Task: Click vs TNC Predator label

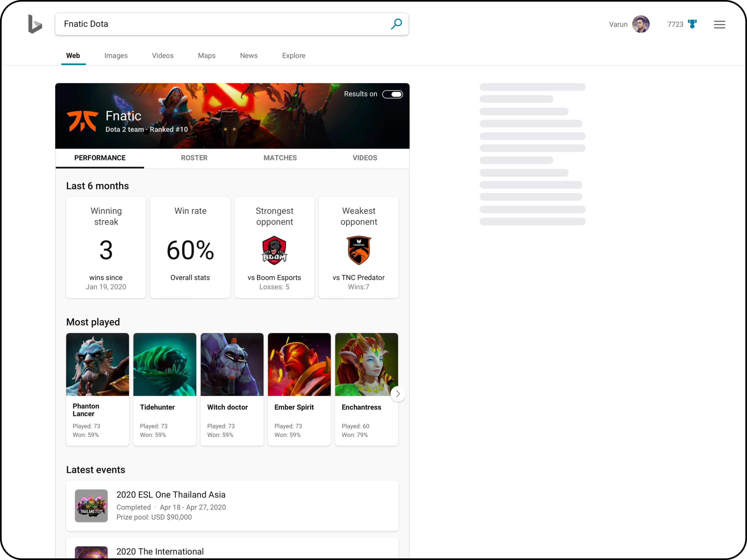Action: (359, 278)
